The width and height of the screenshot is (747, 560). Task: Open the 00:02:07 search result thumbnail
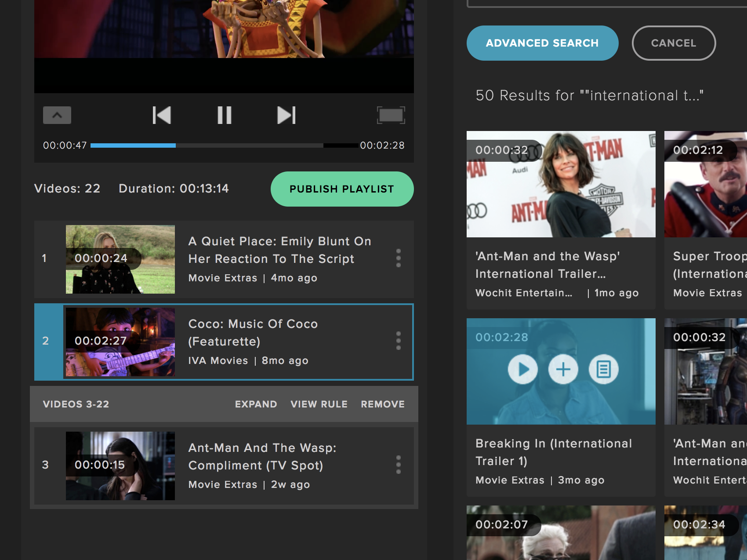[x=561, y=533]
